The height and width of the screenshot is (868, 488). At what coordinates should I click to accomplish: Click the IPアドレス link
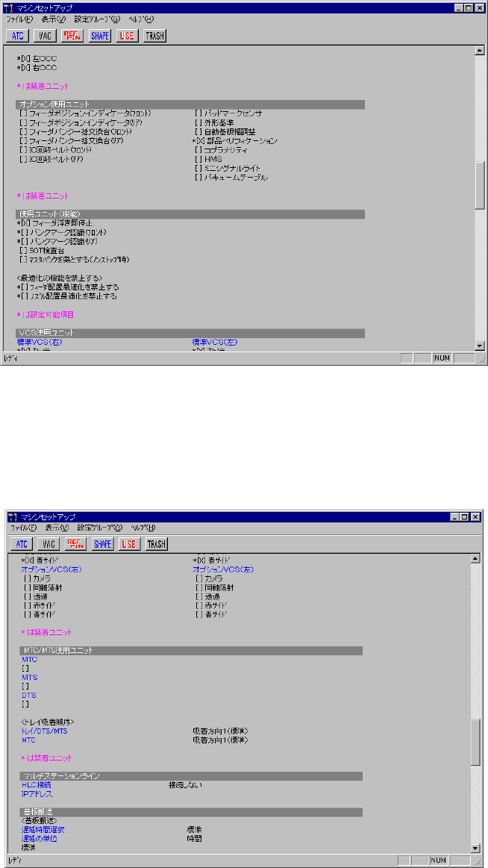[37, 794]
